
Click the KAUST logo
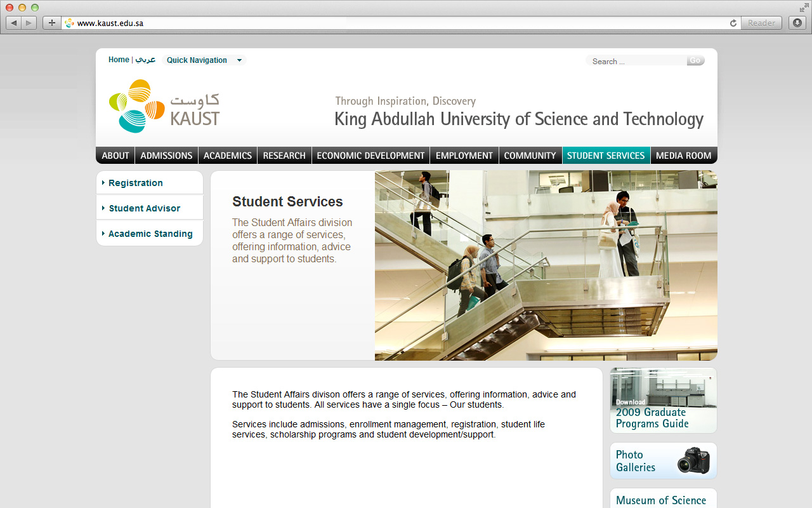pos(164,106)
